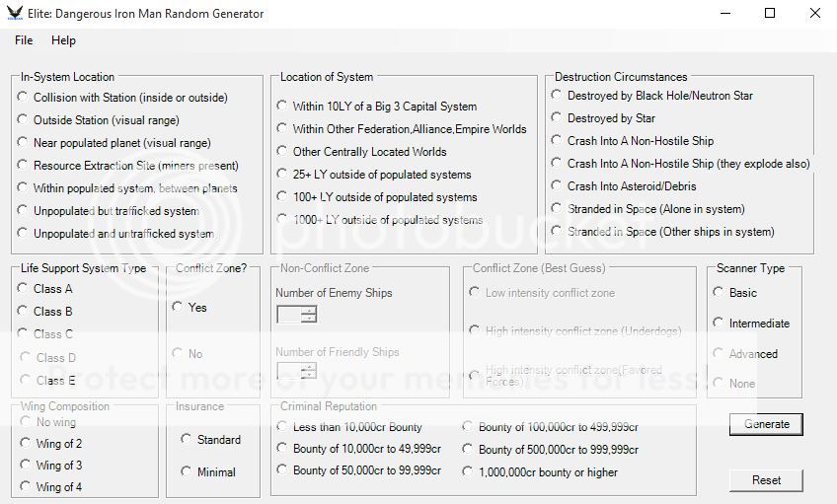Choose Near populated planet option
The width and height of the screenshot is (837, 504).
point(114,143)
